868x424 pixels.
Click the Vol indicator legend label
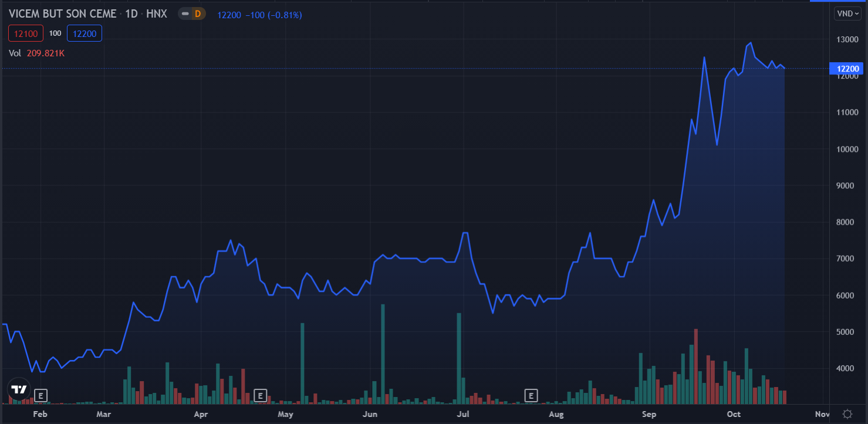pyautogui.click(x=15, y=53)
